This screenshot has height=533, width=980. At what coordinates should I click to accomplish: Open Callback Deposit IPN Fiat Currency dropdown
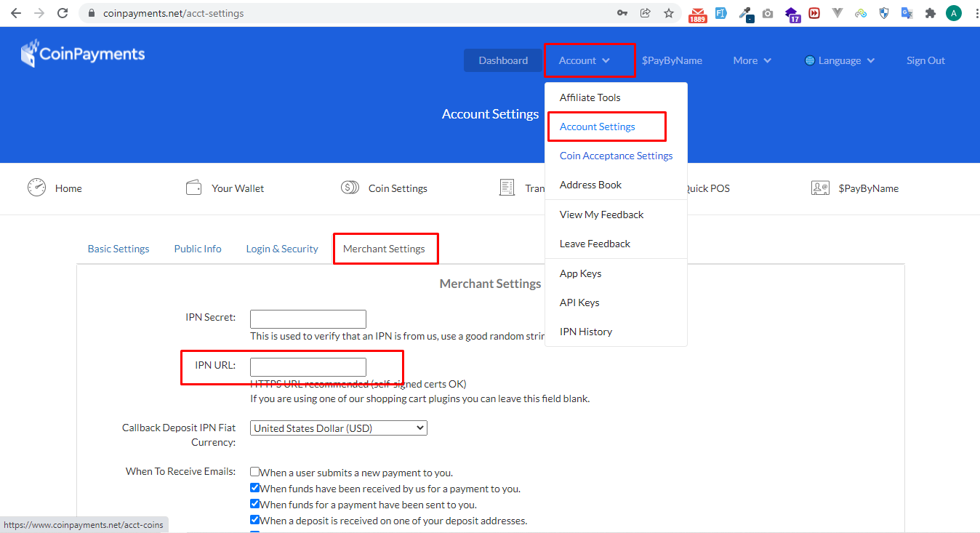[338, 428]
